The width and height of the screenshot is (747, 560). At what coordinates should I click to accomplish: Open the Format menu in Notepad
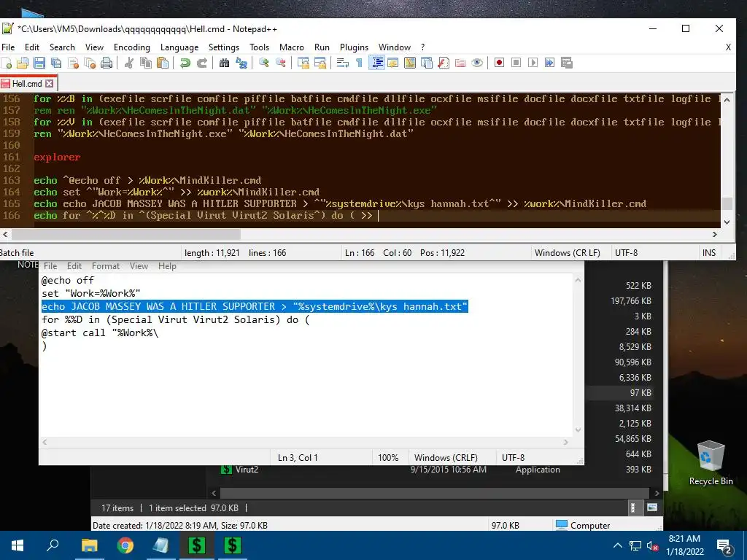(106, 266)
